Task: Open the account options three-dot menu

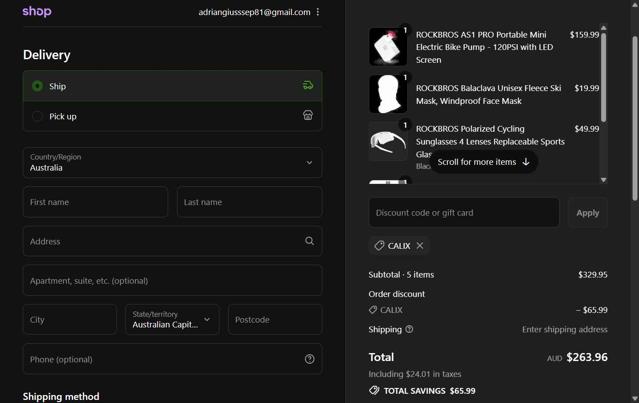Action: point(318,12)
